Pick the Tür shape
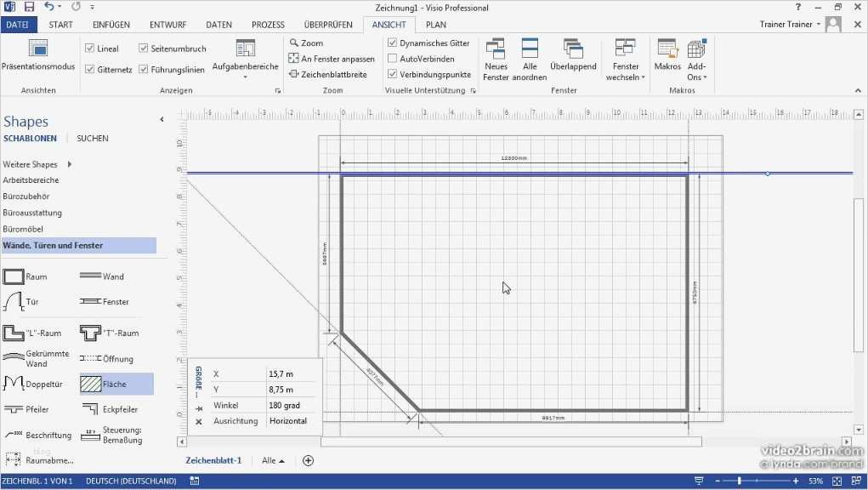Viewport: 868px width, 490px height. [21, 302]
